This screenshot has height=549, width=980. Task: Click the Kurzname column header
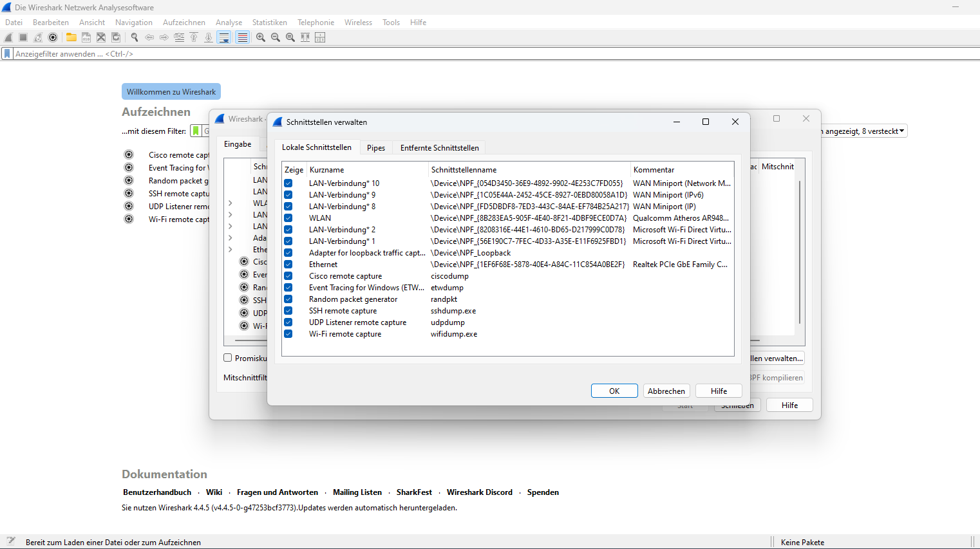click(368, 170)
